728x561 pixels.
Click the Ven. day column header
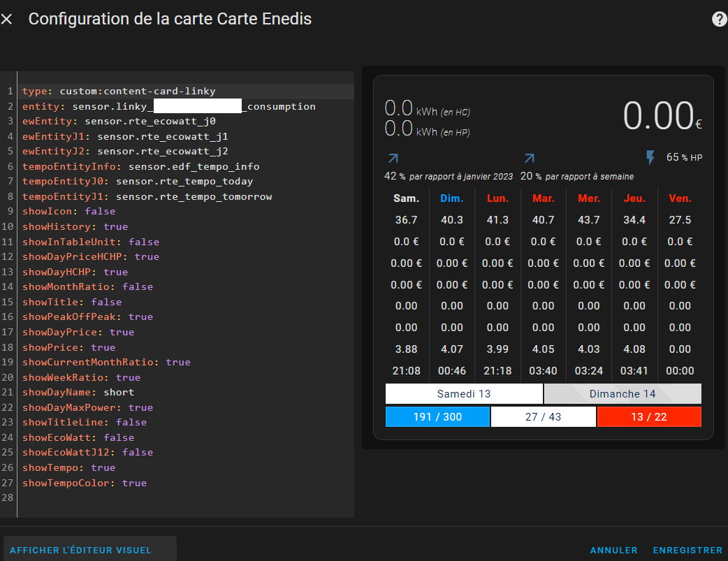pyautogui.click(x=680, y=199)
